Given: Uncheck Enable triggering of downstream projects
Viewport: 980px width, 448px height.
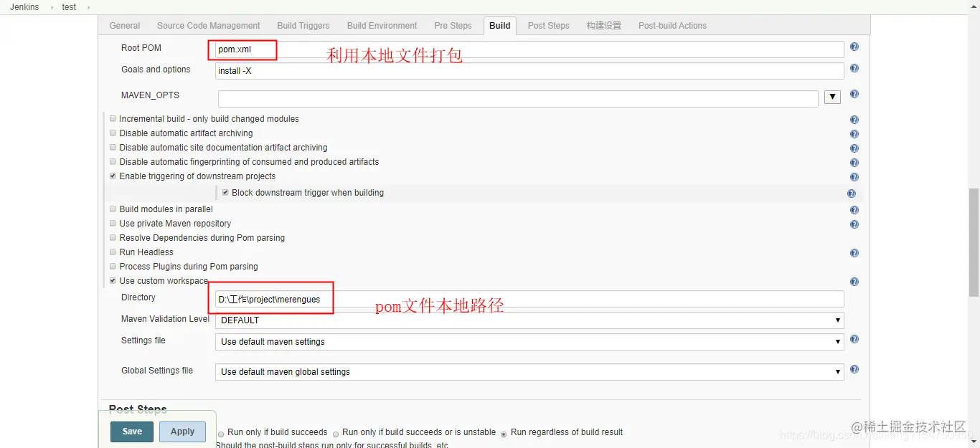Looking at the screenshot, I should coord(113,176).
